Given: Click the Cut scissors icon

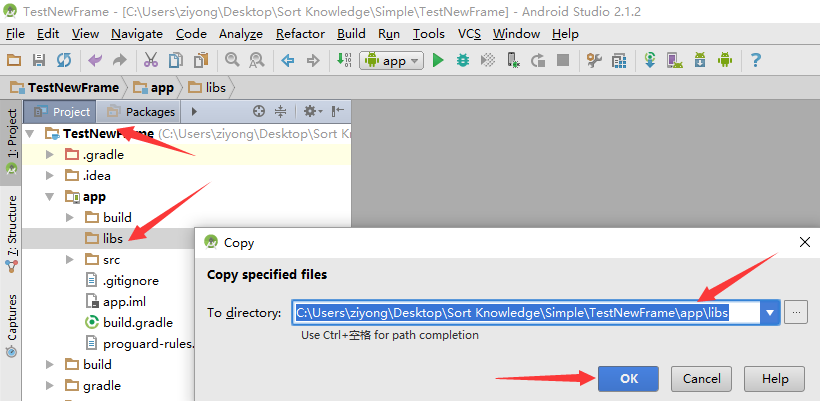Looking at the screenshot, I should click(151, 61).
